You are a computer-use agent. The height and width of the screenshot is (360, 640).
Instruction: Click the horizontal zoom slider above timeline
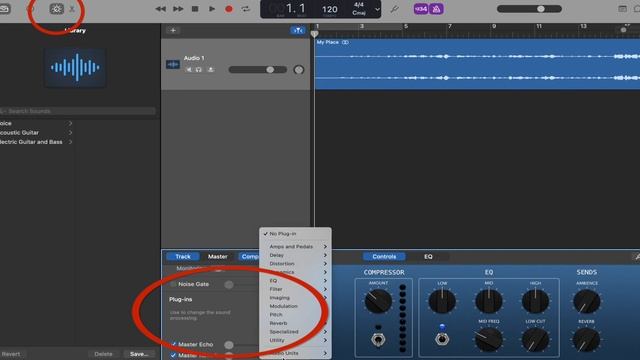623,30
